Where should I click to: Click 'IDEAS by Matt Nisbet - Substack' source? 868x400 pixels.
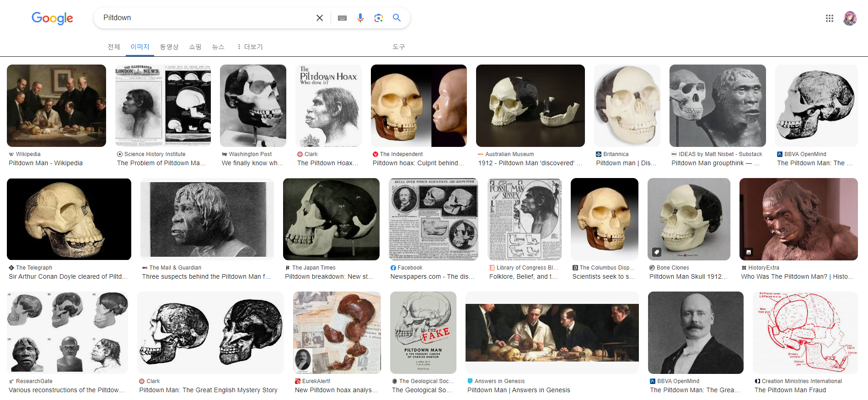click(721, 154)
